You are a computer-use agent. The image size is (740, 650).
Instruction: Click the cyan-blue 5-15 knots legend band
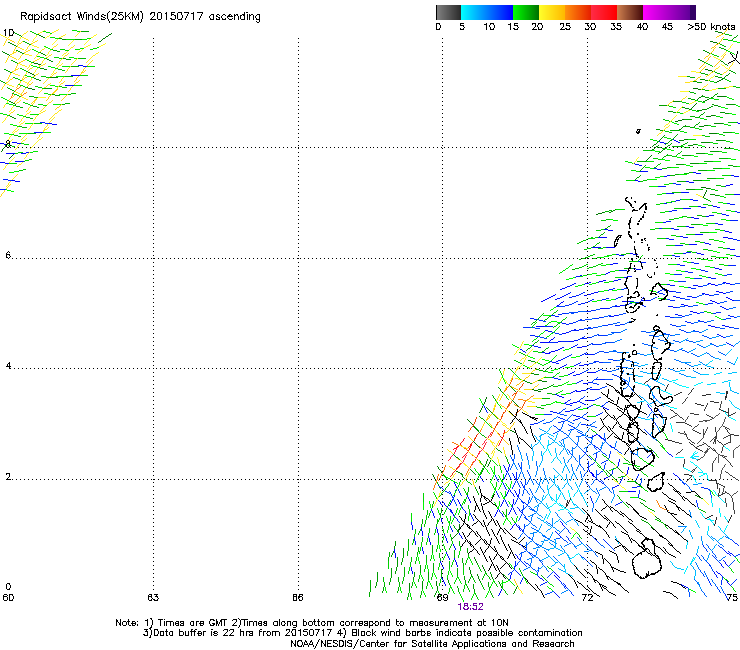487,12
